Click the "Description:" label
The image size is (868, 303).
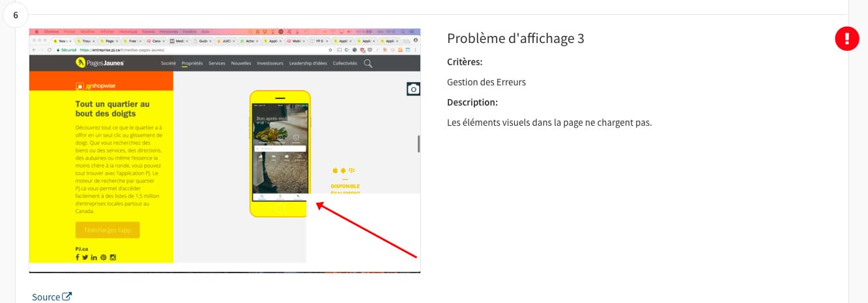click(x=472, y=102)
